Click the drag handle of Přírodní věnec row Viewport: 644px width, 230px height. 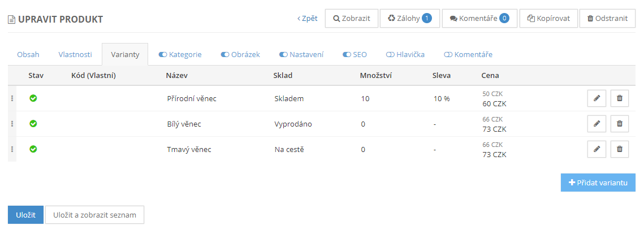[x=12, y=98]
